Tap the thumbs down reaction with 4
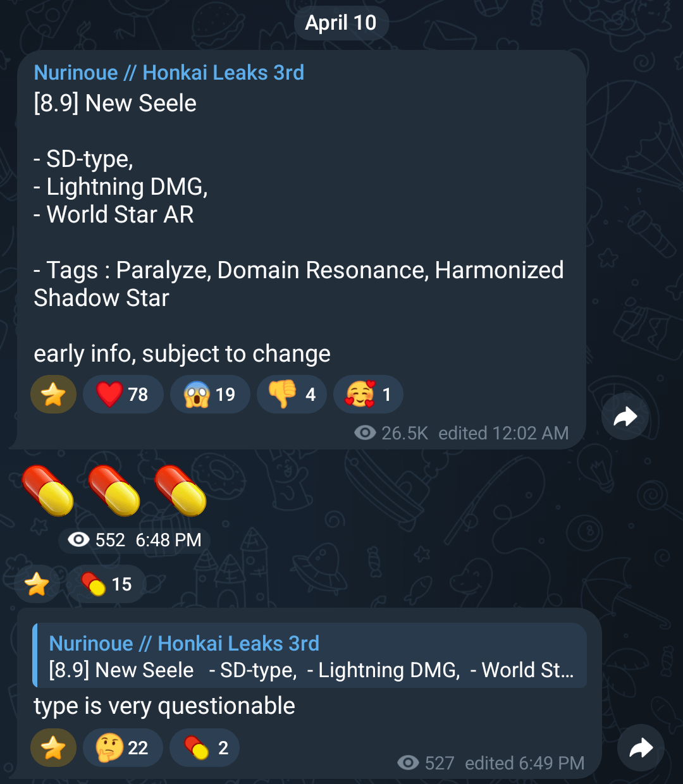The image size is (683, 784). [x=292, y=395]
